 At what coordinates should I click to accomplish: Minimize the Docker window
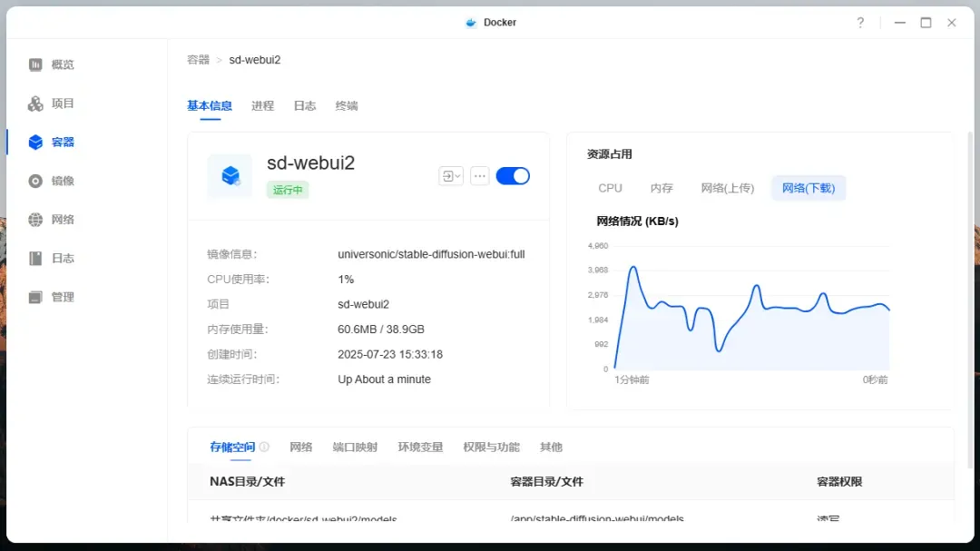pos(900,23)
